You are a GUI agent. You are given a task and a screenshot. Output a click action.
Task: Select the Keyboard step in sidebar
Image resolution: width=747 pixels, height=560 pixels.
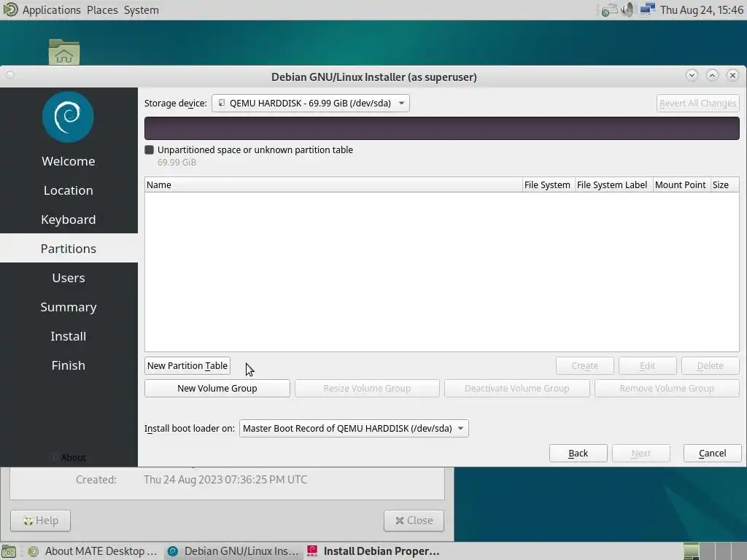[x=69, y=219]
